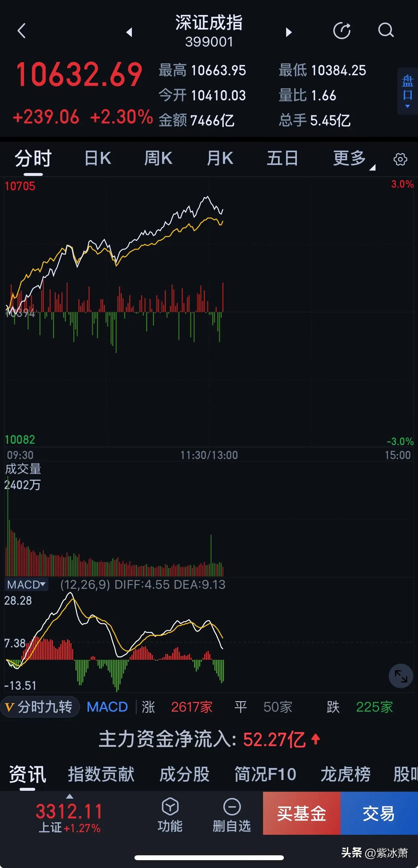Switch to the 日K tab
The width and height of the screenshot is (418, 868).
pyautogui.click(x=98, y=158)
